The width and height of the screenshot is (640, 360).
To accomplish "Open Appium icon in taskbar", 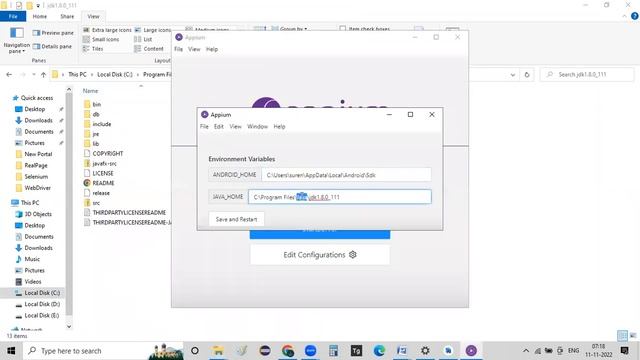I will [x=471, y=351].
